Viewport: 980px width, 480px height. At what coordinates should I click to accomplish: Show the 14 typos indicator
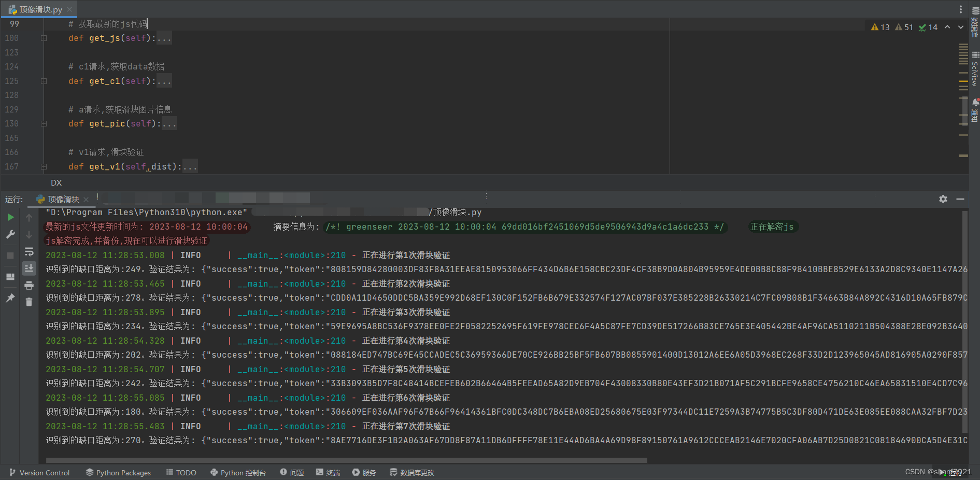click(x=928, y=27)
